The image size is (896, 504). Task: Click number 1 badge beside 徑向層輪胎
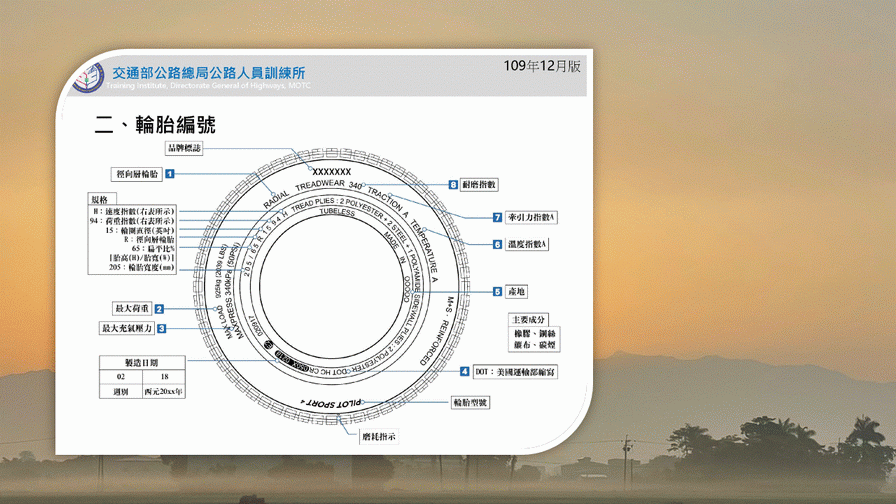pos(171,173)
